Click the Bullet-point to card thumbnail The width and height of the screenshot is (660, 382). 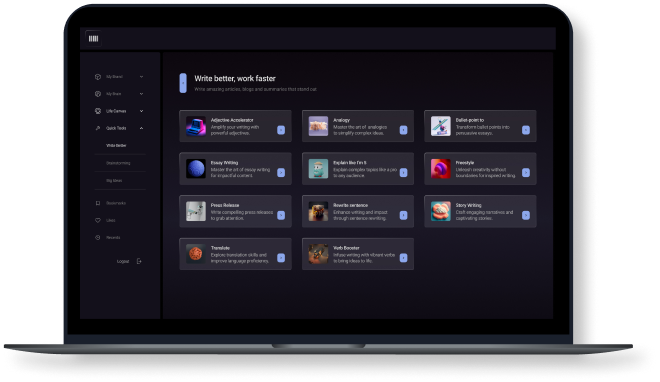(x=441, y=126)
